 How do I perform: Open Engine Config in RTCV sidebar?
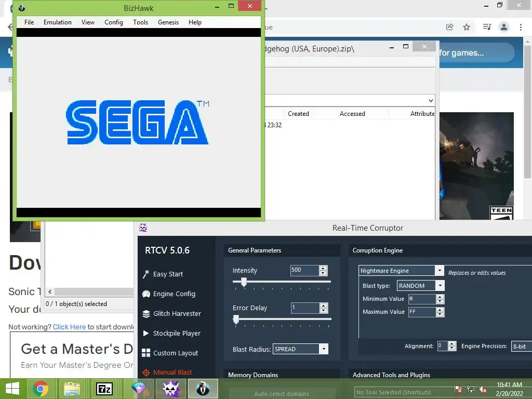click(x=169, y=294)
